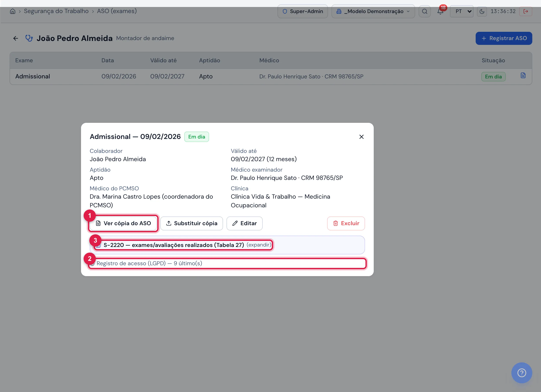Click the 09/02/2027 date cell in table

(x=167, y=76)
